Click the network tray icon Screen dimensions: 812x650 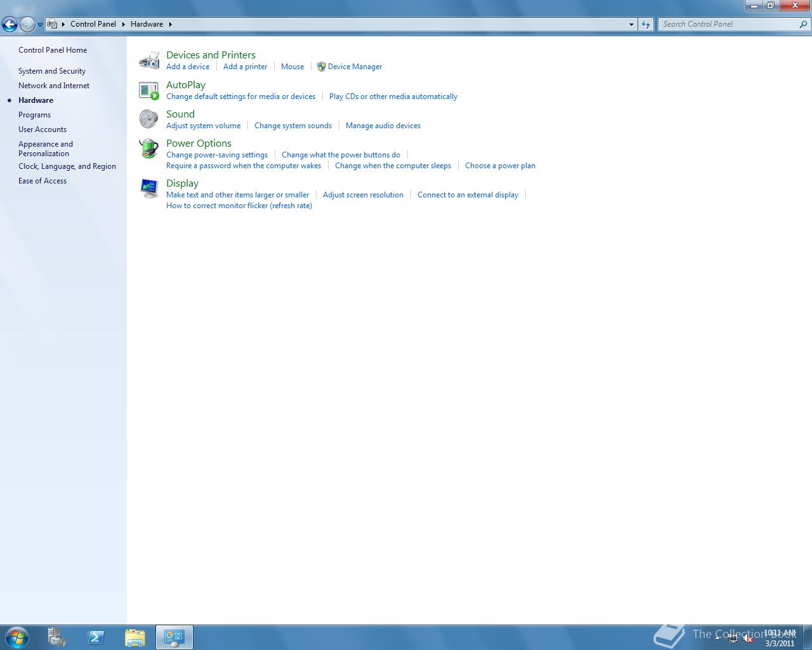(x=733, y=639)
